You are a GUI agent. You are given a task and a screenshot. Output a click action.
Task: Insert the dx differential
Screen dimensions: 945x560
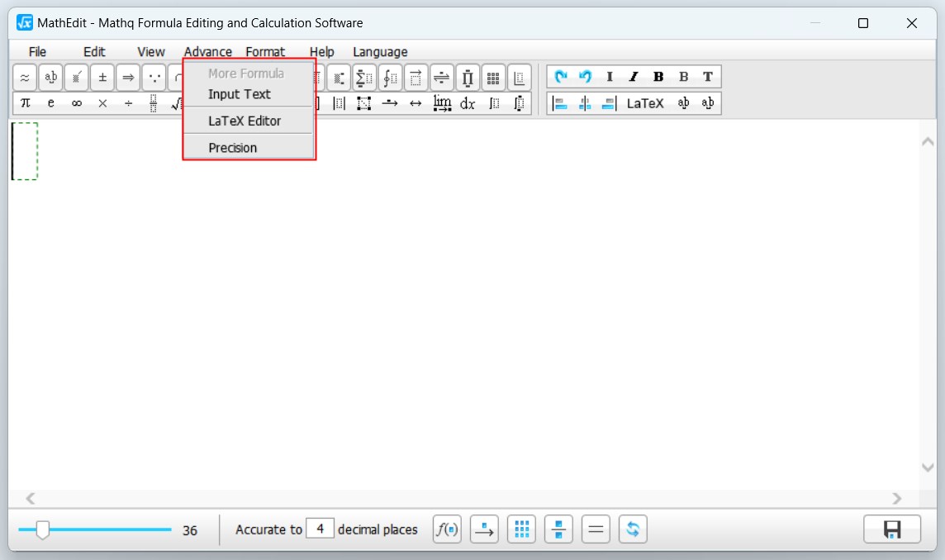pyautogui.click(x=468, y=103)
